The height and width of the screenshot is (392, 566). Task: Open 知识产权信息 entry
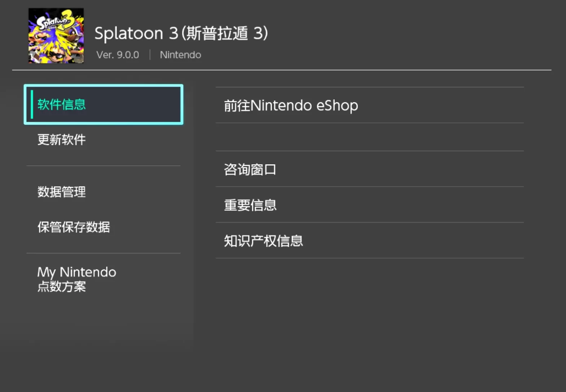click(263, 241)
